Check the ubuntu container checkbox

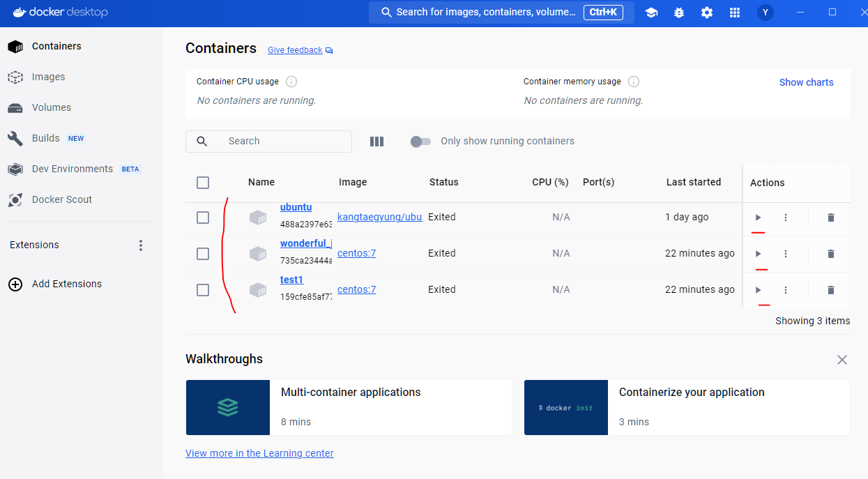point(203,218)
